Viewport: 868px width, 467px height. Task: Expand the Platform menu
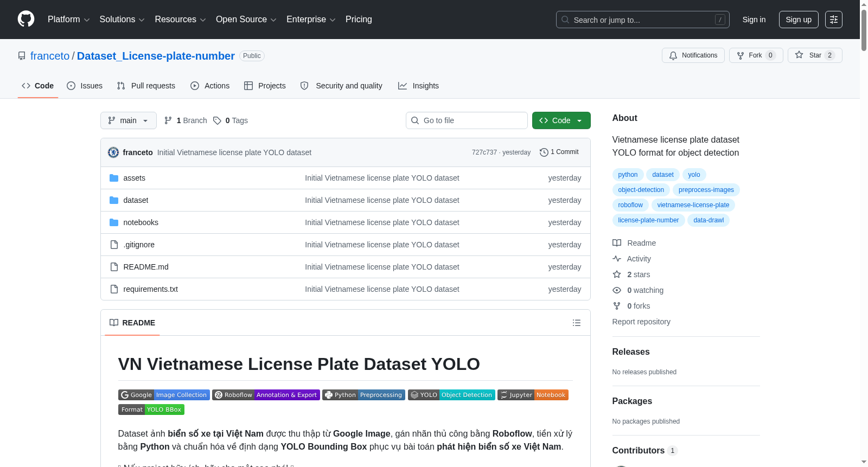click(x=68, y=20)
